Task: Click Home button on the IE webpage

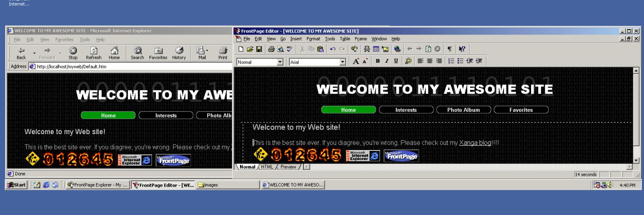Action: [x=108, y=115]
